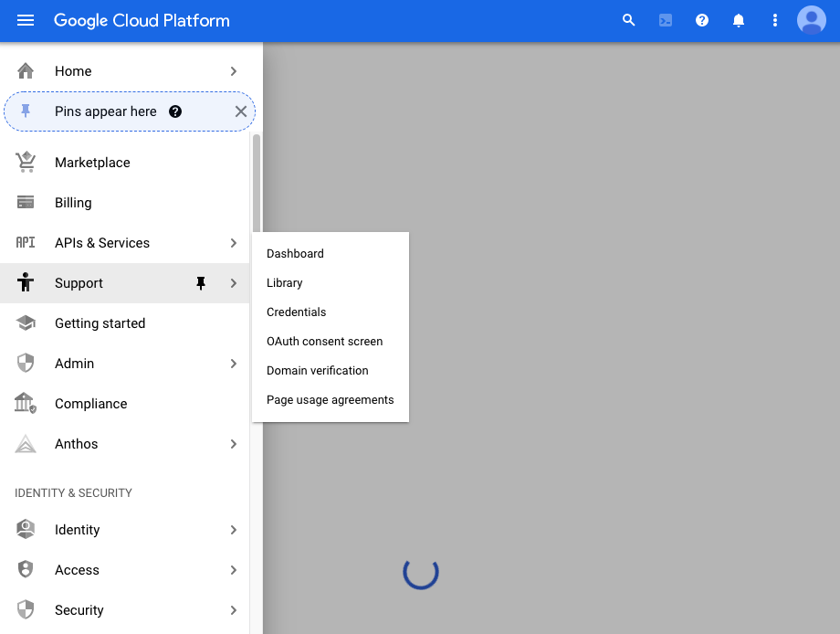Click the Google Cloud Platform logo text
This screenshot has width=840, height=634.
142,20
